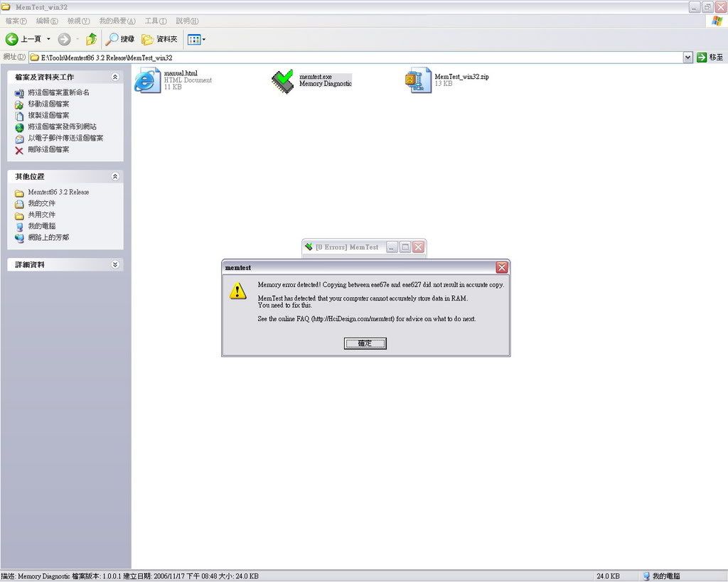Click the move file task icon
This screenshot has height=582, width=728.
point(19,105)
